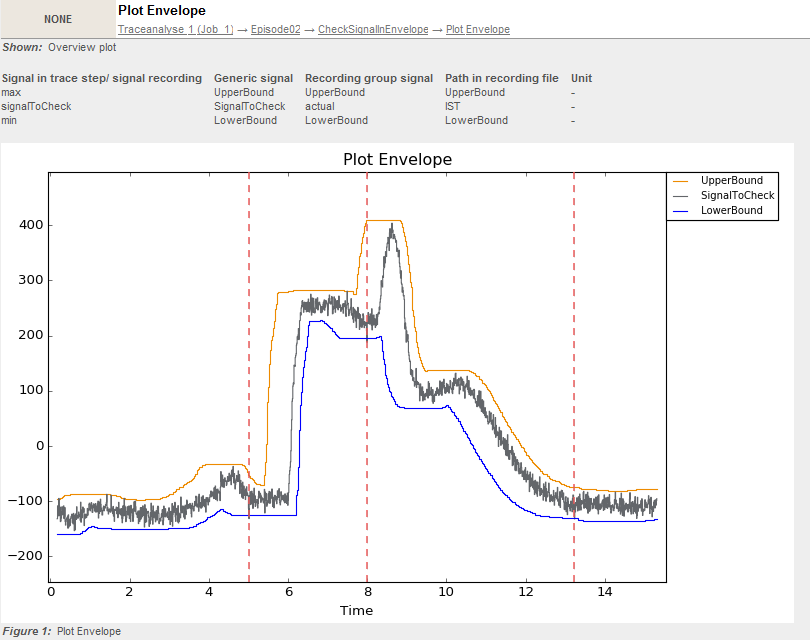
Task: Click the 'Overview plot' text after Shown
Action: pyautogui.click(x=82, y=48)
